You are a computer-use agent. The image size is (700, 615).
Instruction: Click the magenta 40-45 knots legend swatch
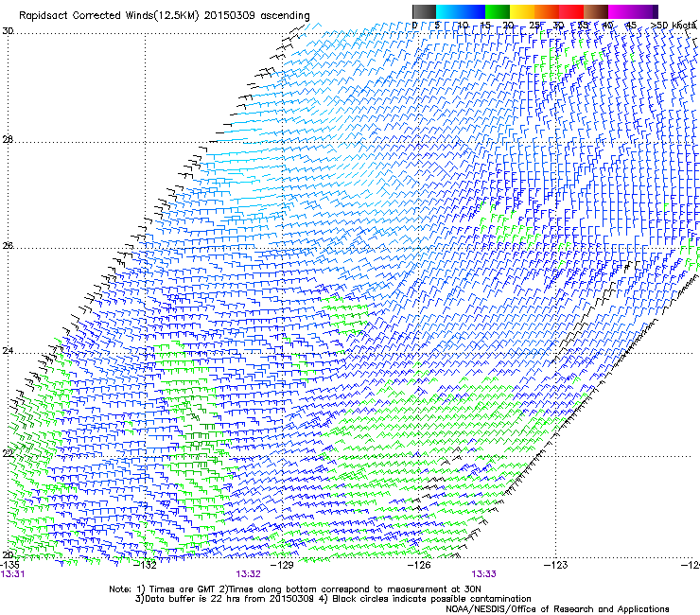tap(621, 12)
